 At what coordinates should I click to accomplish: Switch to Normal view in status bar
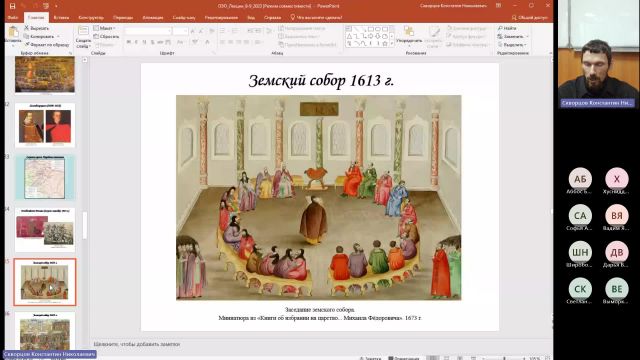(433, 358)
